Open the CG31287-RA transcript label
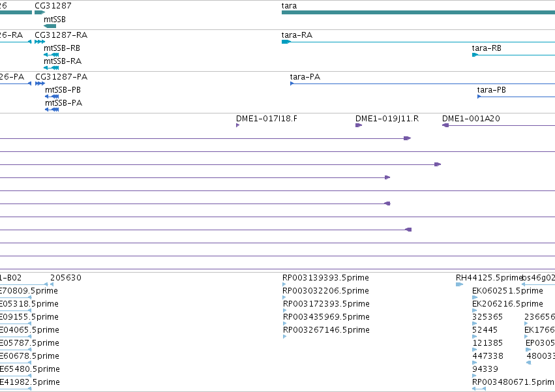Image resolution: width=555 pixels, height=392 pixels. click(61, 35)
